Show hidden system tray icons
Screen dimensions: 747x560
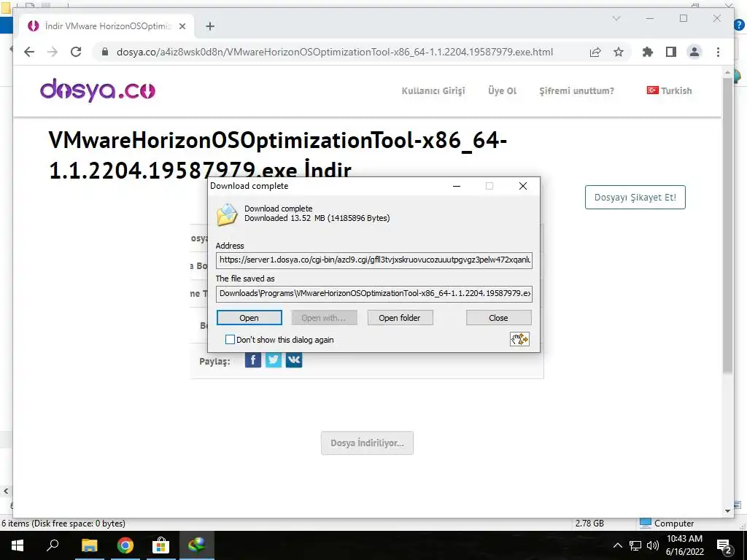click(x=617, y=545)
